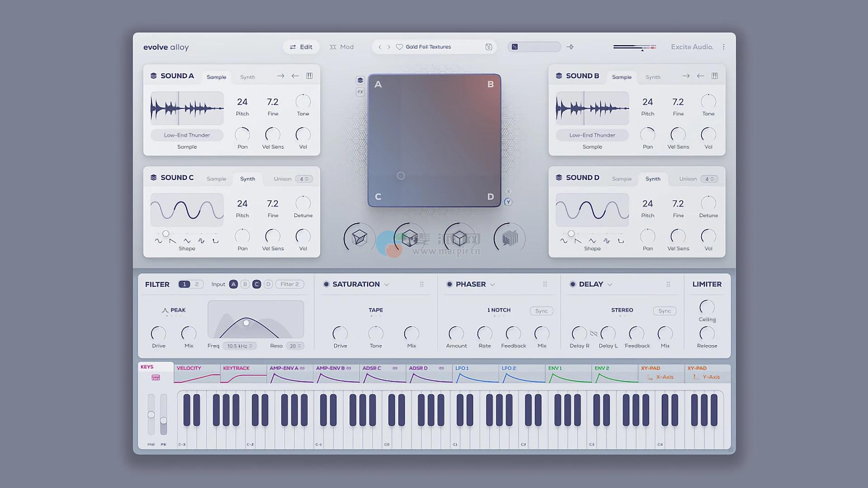868x488 pixels.
Task: Click the delay link icon
Action: click(x=594, y=333)
